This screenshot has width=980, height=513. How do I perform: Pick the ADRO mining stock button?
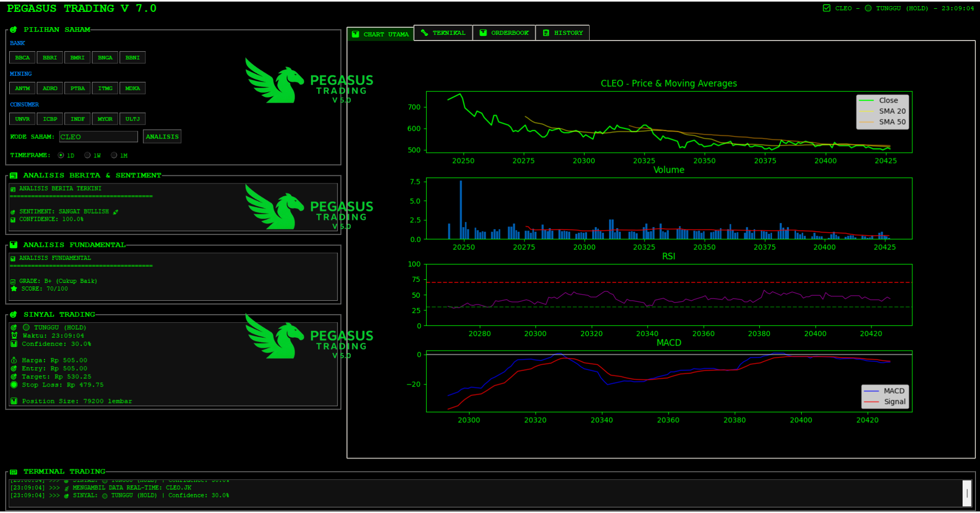(x=50, y=88)
